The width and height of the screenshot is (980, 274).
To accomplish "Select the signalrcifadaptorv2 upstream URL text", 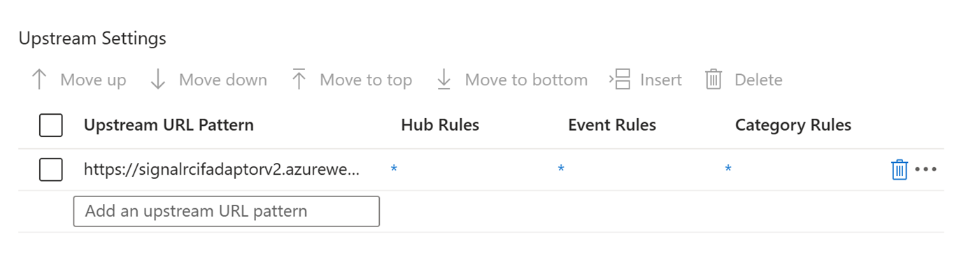I will 222,169.
